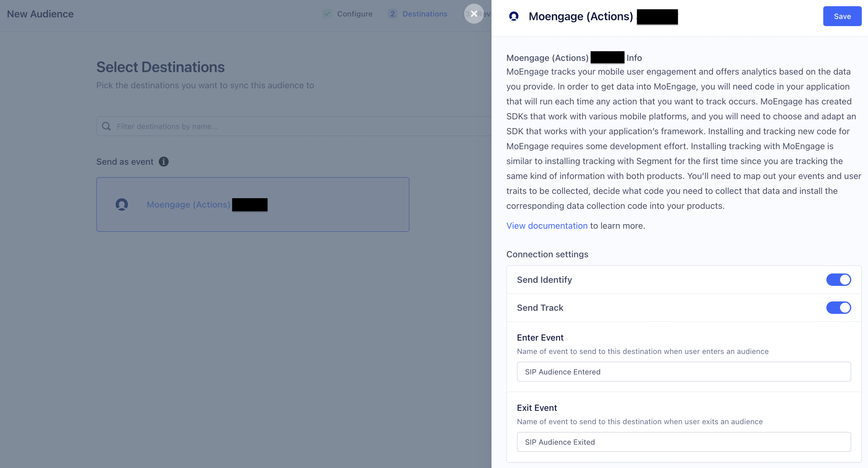The width and height of the screenshot is (868, 468).
Task: Click the info icon beside Send as event
Action: tap(164, 162)
